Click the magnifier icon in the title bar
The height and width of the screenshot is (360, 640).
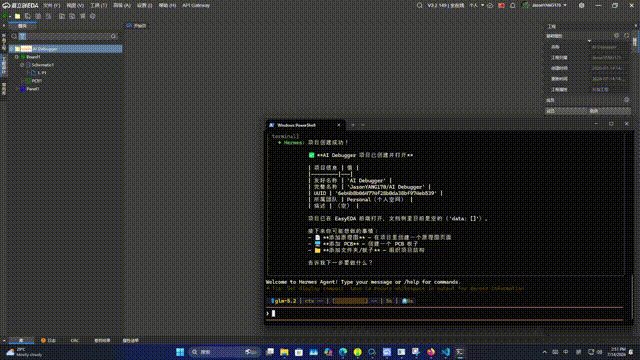point(419,5)
